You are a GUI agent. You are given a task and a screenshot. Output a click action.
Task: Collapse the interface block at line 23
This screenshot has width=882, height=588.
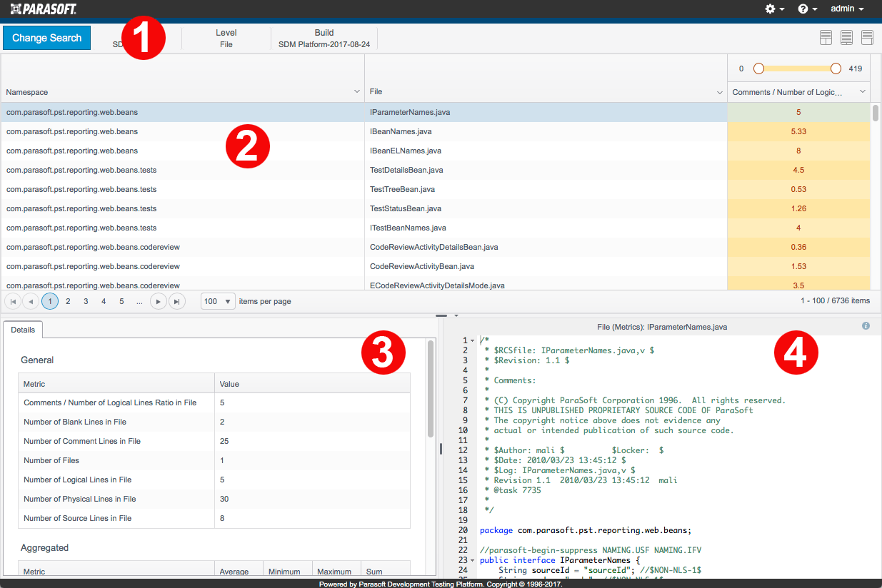click(473, 560)
